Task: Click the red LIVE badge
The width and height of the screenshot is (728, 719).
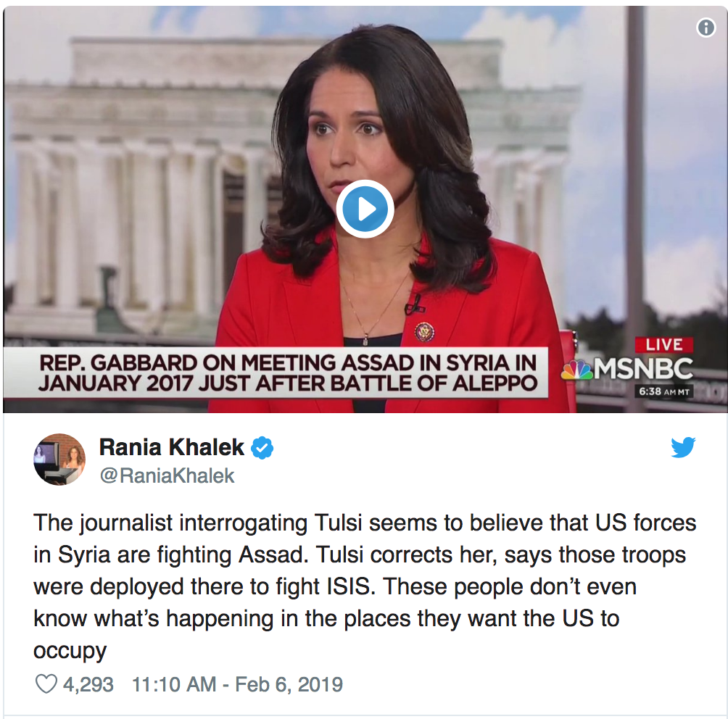Action: click(x=664, y=345)
